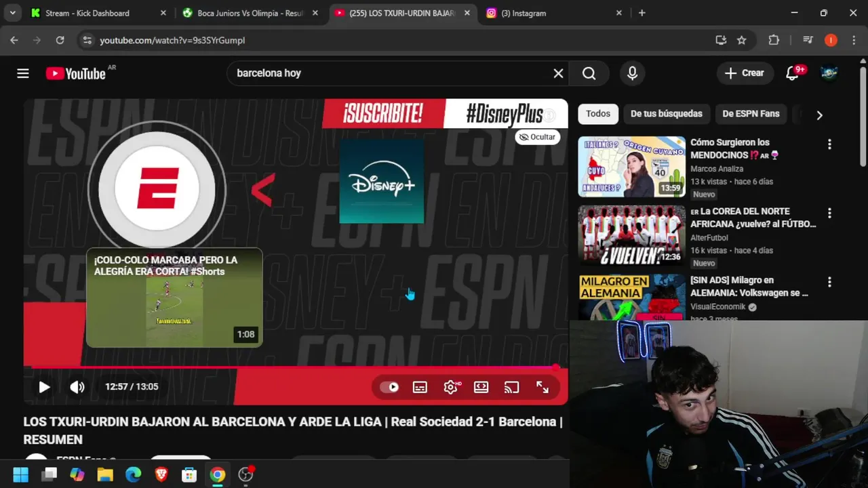Image resolution: width=868 pixels, height=488 pixels.
Task: Select the De tus búsquedas chip
Action: [x=666, y=114]
